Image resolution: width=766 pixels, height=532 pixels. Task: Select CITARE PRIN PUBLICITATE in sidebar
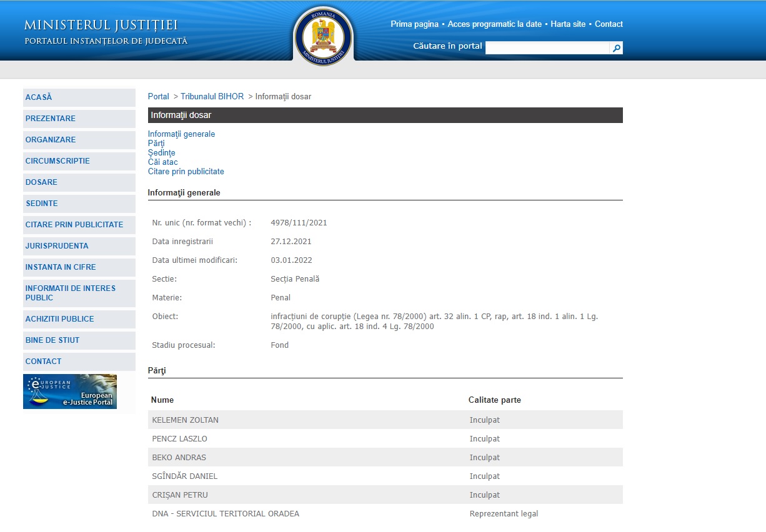79,225
